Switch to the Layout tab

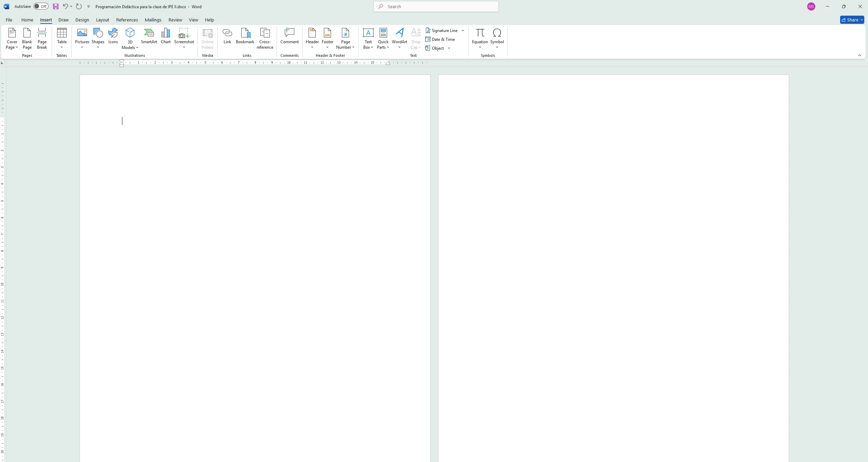(x=102, y=20)
